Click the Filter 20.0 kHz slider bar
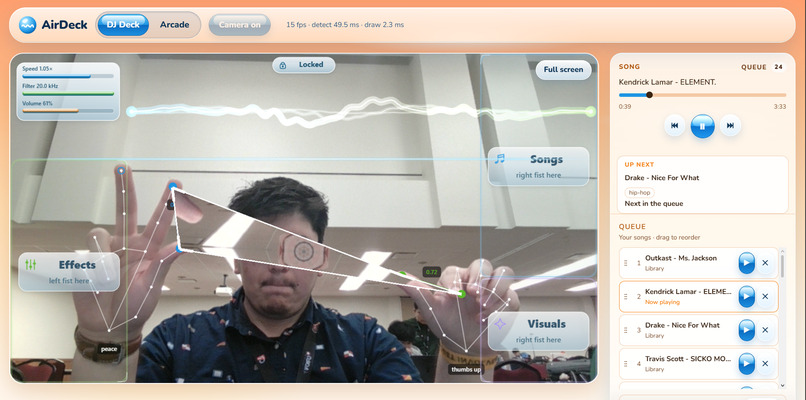Viewport: 806px width, 400px height. click(x=68, y=94)
